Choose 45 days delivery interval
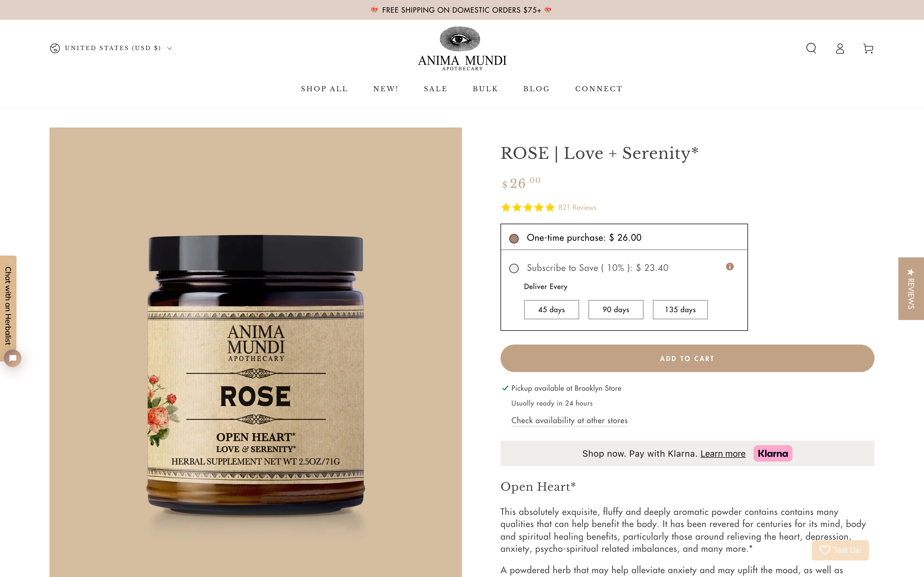The width and height of the screenshot is (924, 577). (x=551, y=309)
